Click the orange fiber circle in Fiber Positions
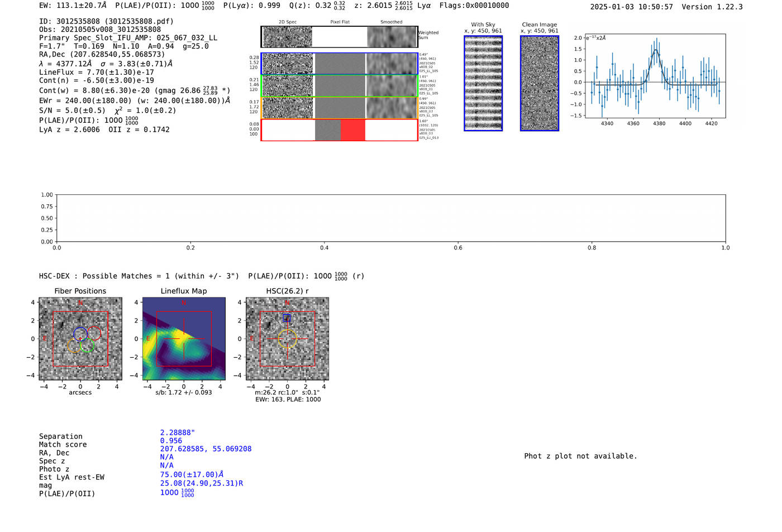Viewport: 782px width, 532px height. pyautogui.click(x=74, y=345)
